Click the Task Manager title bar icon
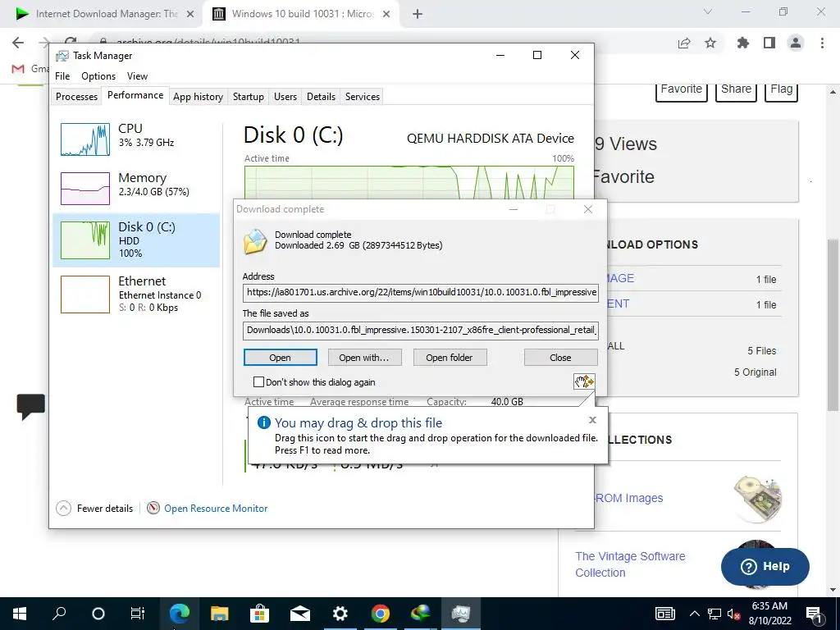 tap(62, 56)
